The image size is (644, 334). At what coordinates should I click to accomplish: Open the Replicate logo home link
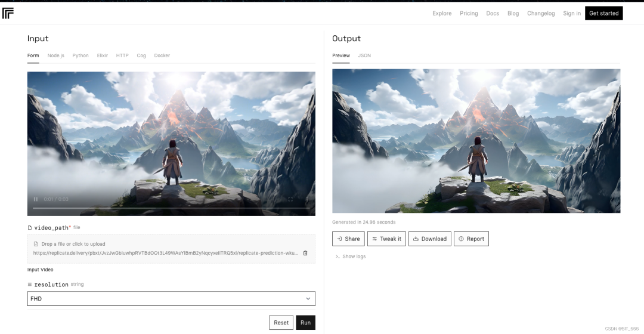tap(8, 13)
